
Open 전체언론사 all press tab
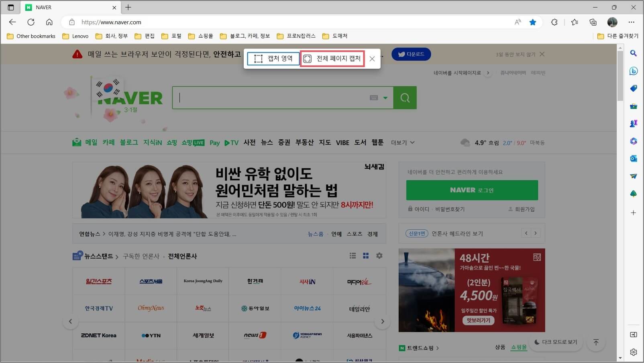[x=182, y=256]
